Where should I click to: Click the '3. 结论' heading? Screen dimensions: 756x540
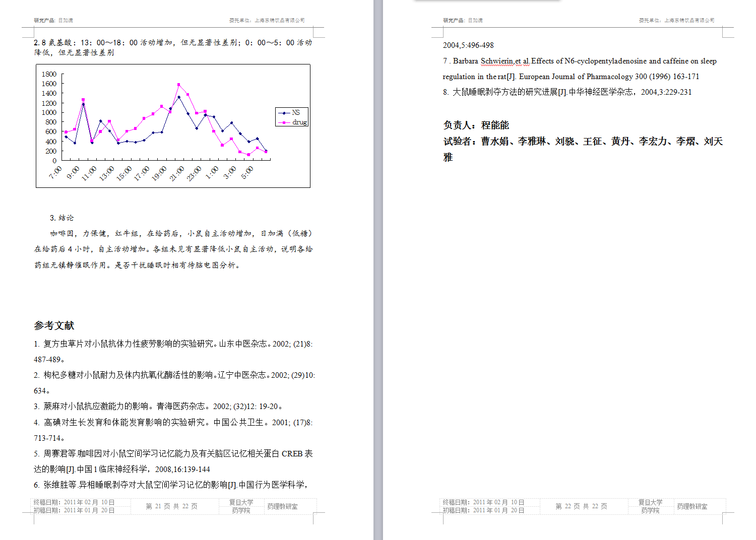point(62,218)
